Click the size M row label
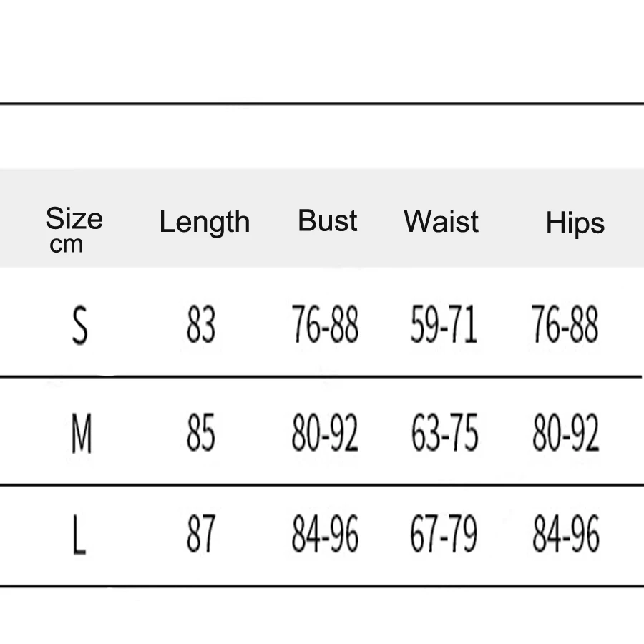Viewport: 644px width, 644px height. [82, 434]
